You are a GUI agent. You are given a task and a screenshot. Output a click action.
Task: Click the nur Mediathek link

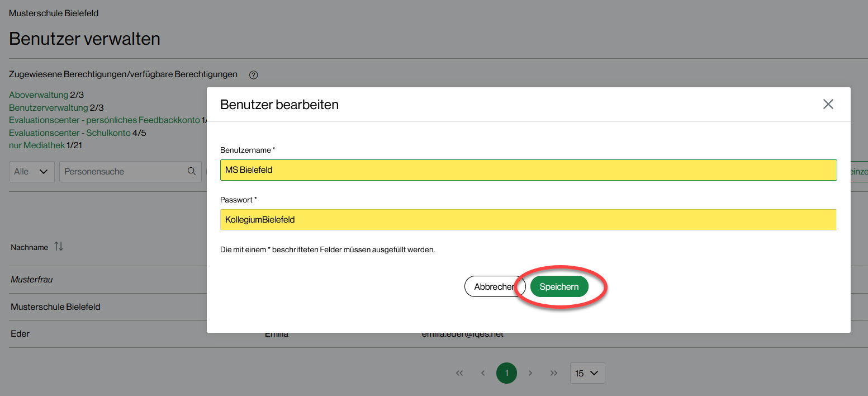point(37,145)
